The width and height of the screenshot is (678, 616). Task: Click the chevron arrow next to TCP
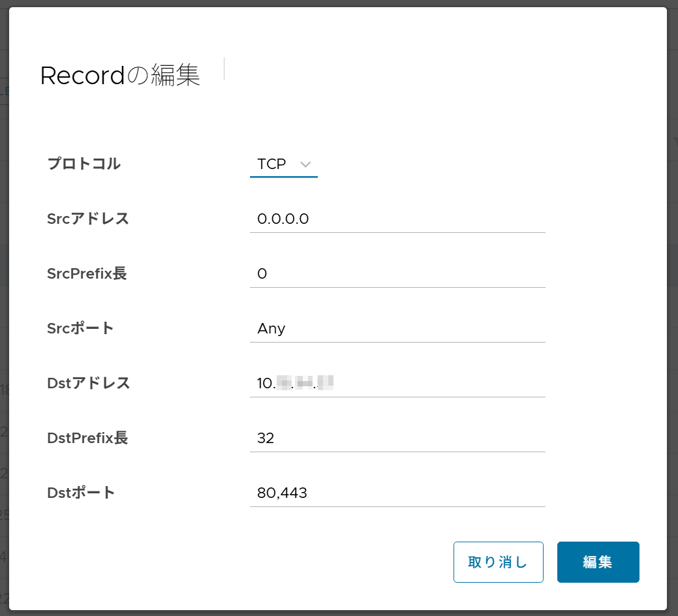[x=305, y=165]
